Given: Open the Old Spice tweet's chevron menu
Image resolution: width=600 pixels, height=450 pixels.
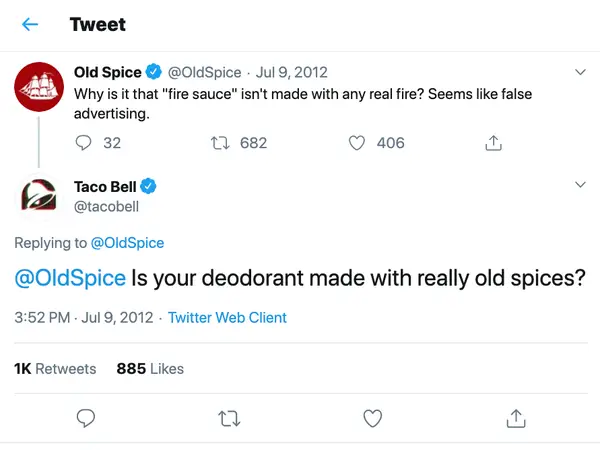Looking at the screenshot, I should pos(580,72).
